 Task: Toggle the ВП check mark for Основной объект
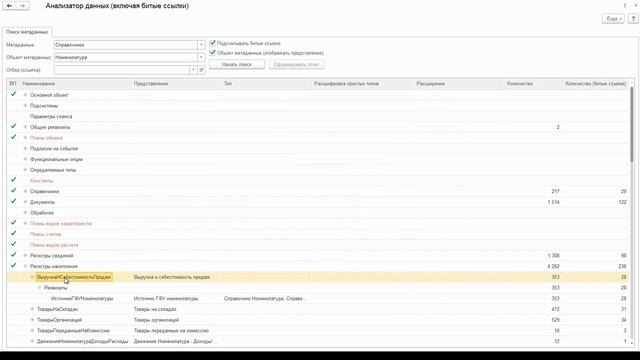point(13,94)
